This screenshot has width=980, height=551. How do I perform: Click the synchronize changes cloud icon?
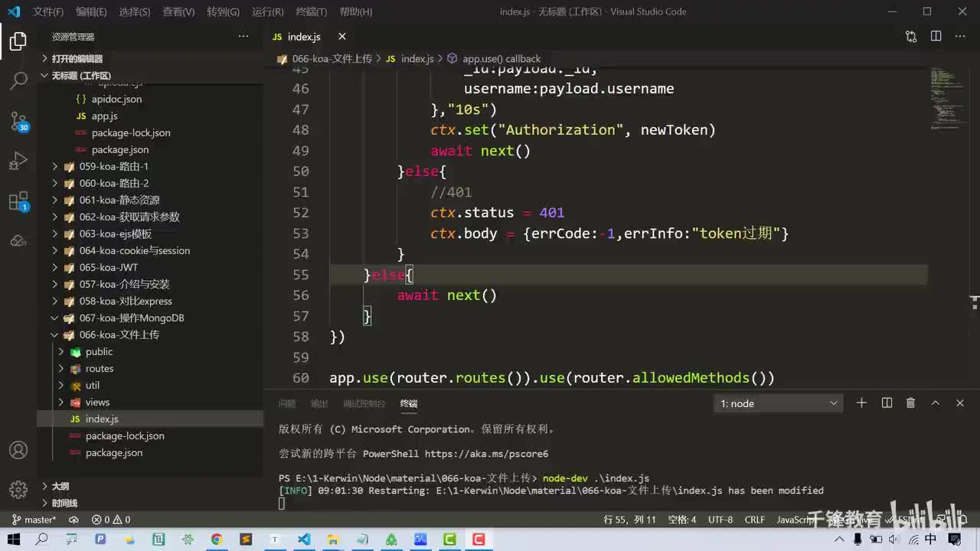73,520
